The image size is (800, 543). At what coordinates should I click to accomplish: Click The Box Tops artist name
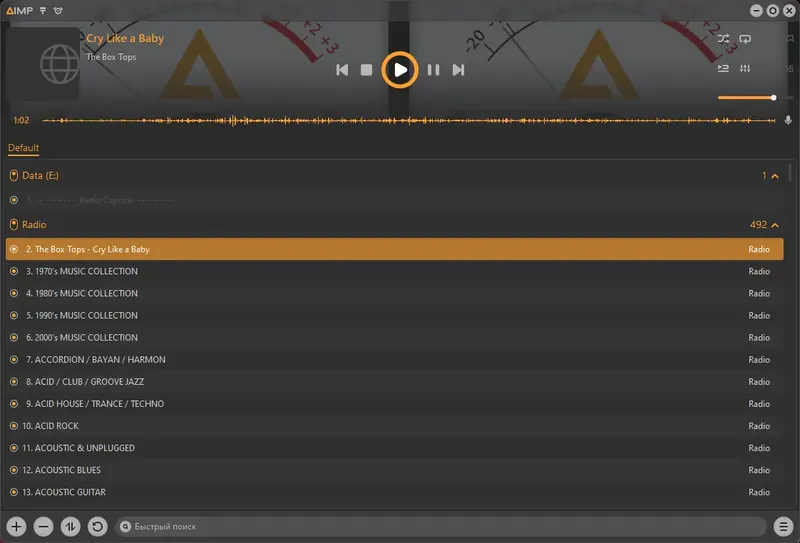tap(111, 57)
